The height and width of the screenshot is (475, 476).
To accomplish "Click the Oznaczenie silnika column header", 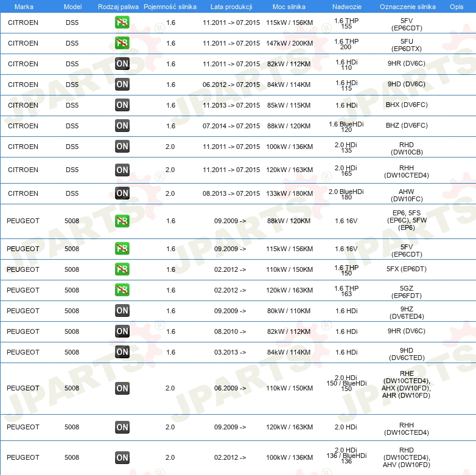I will point(407,6).
